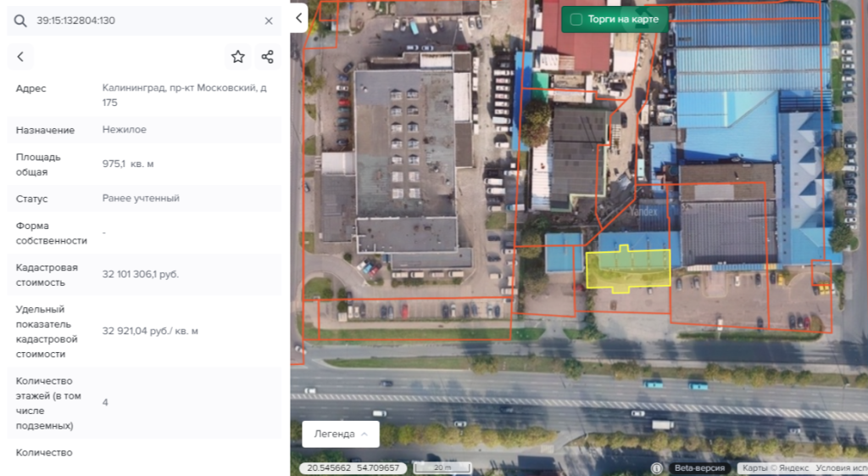Click the 'Площадь общая' label

coord(38,165)
